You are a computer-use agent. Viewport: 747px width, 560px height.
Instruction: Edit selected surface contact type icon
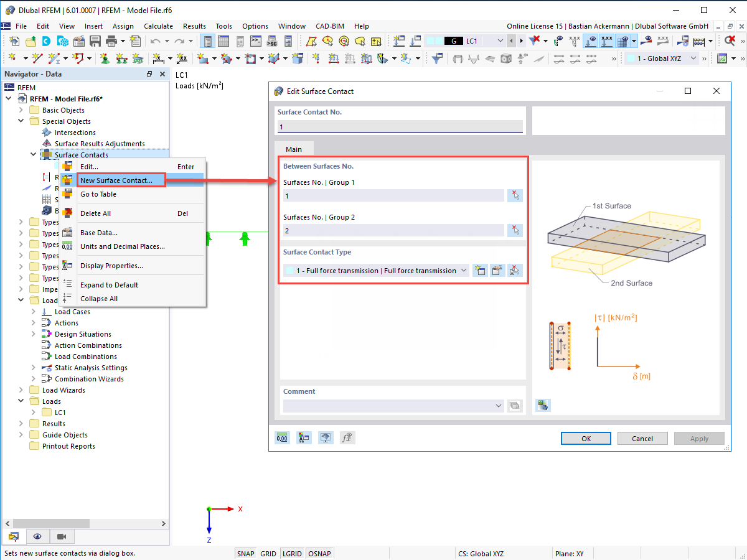tap(497, 271)
